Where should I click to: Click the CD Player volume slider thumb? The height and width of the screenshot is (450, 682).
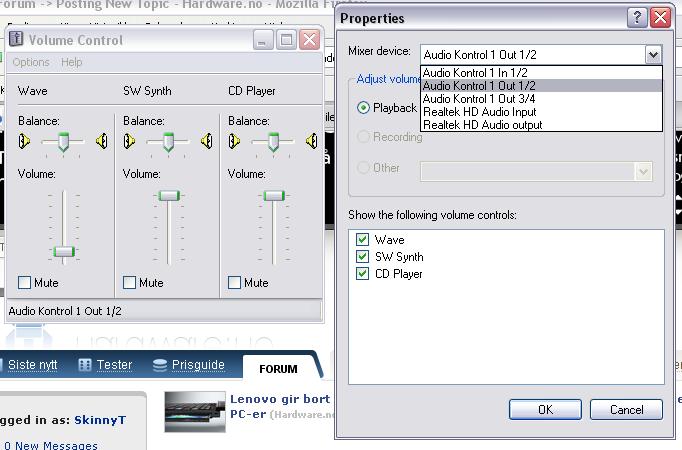274,196
